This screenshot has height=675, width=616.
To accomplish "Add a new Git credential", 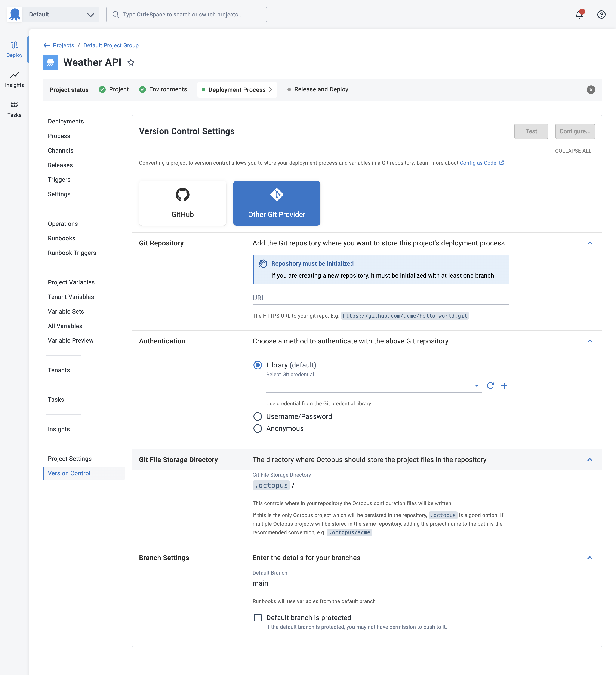I will [504, 386].
